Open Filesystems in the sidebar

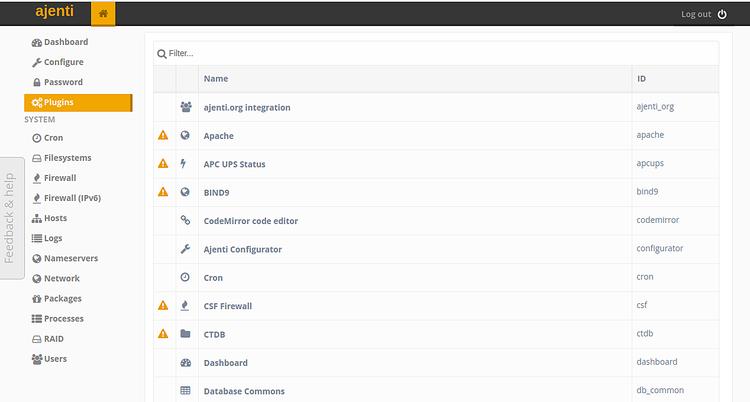61,158
